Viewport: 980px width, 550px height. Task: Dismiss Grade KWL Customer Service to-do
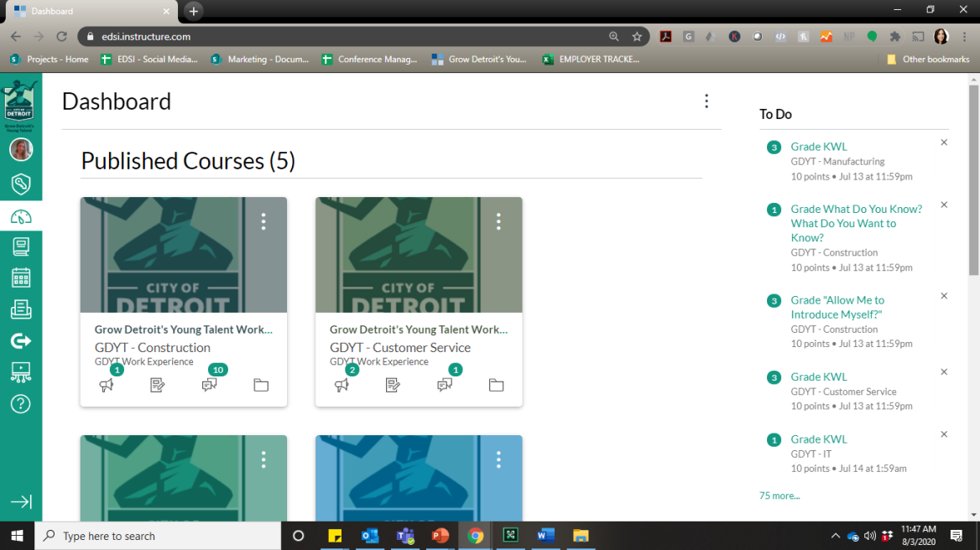click(944, 372)
